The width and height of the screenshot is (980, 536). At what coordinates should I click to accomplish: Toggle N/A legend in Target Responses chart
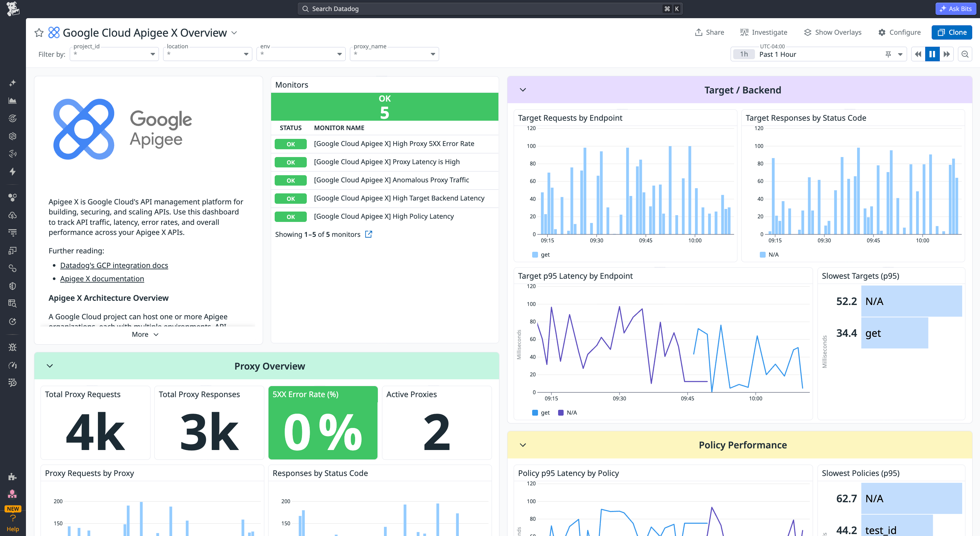coord(769,255)
